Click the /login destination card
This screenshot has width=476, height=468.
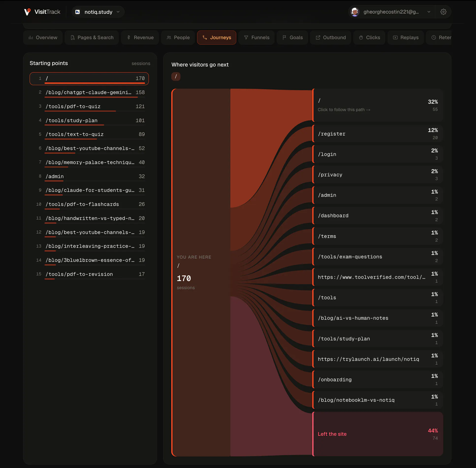pyautogui.click(x=378, y=154)
